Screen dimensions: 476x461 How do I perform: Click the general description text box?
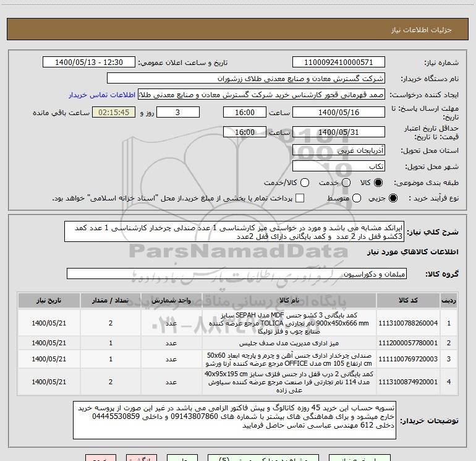234,232
